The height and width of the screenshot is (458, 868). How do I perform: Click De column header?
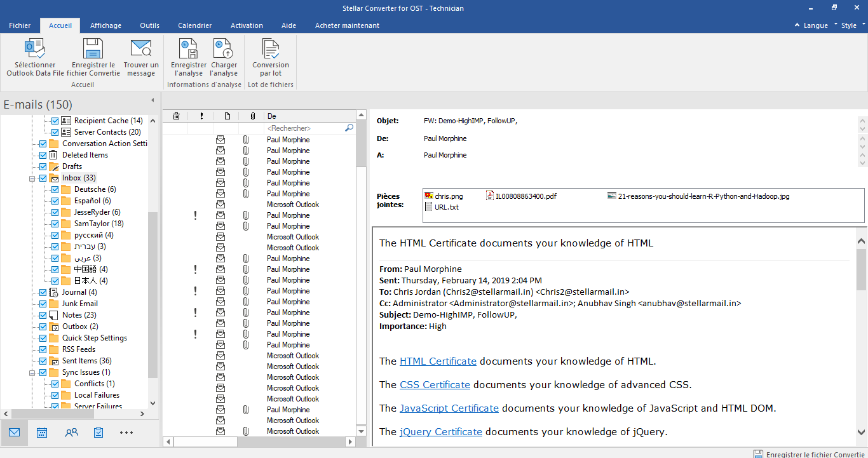(x=309, y=116)
